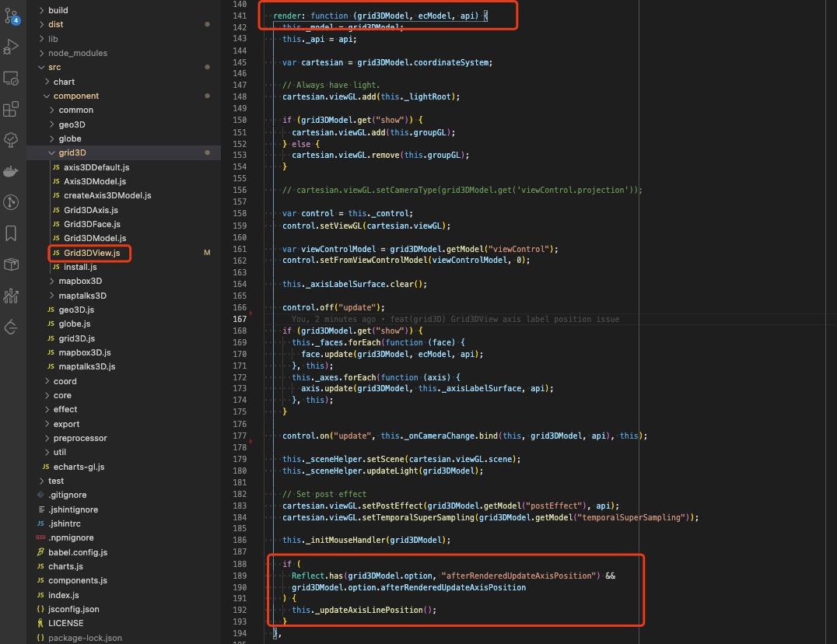Open the .jshintignore file

coord(124,509)
